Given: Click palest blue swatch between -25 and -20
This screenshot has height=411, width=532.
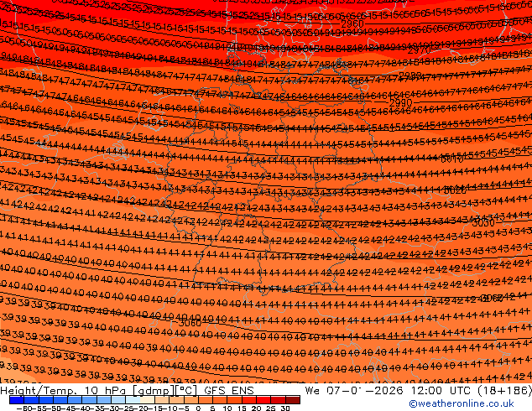Looking at the screenshot, I should [133, 400].
